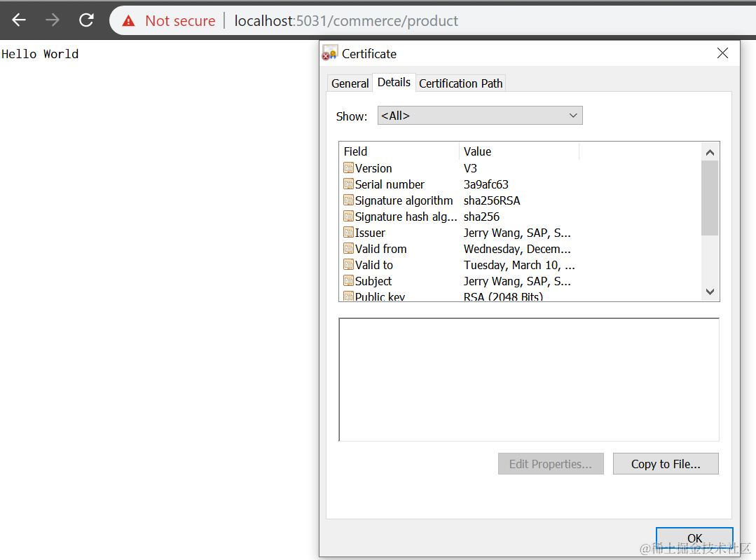
Task: Close the Certificate dialog
Action: click(722, 53)
